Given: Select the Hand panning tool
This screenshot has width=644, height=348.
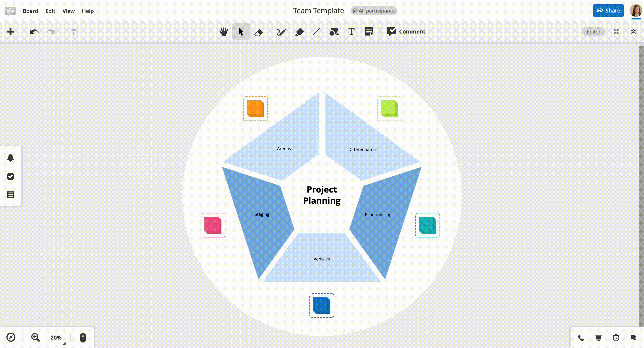Looking at the screenshot, I should 224,31.
